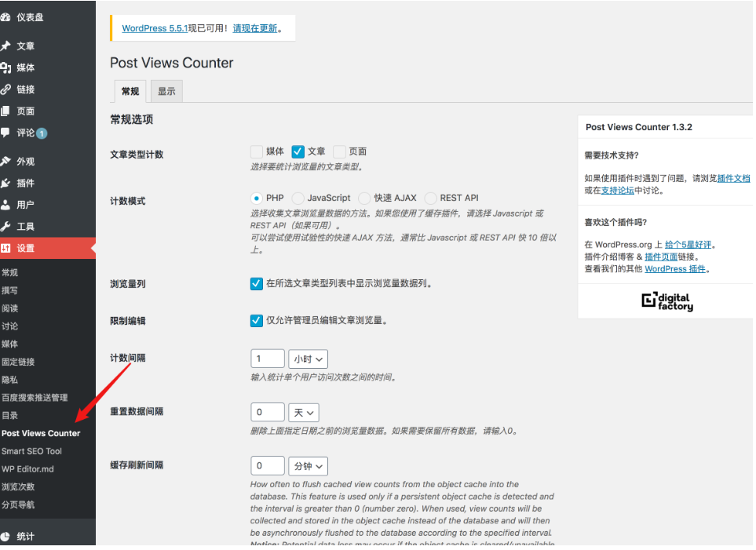The height and width of the screenshot is (550, 756).
Task: Click the 插件 plug icon
Action: pos(5,183)
